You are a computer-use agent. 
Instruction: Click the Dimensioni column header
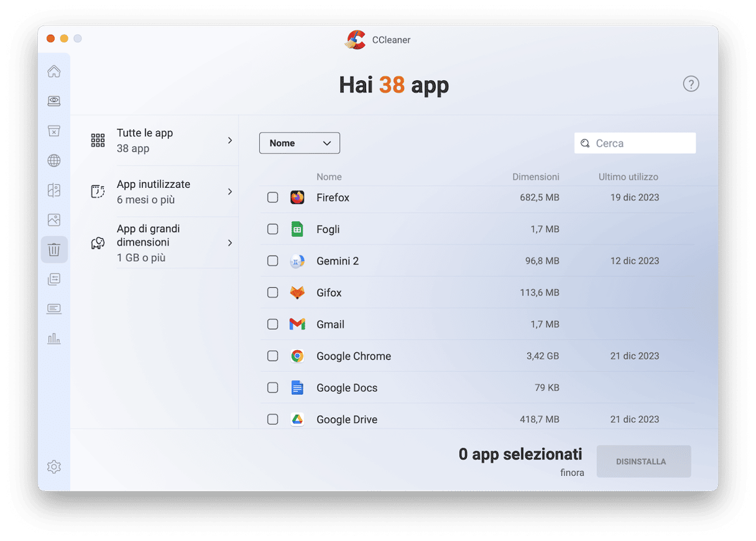point(536,177)
